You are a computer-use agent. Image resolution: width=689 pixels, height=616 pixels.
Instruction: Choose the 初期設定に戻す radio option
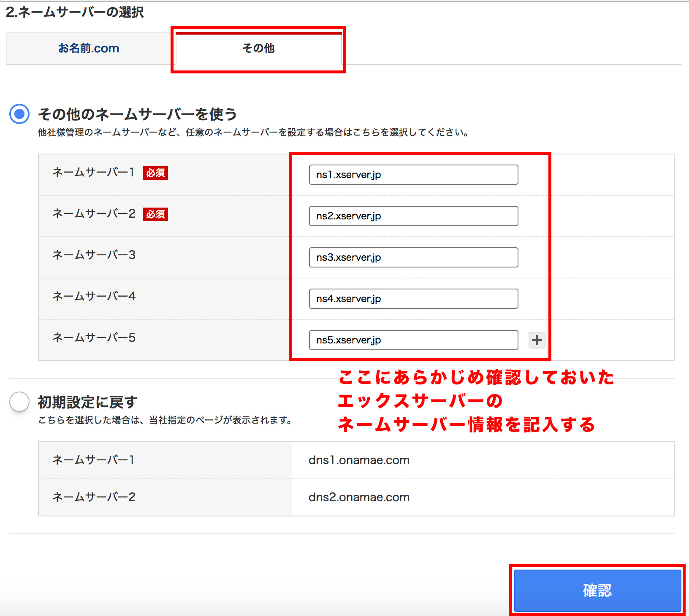19,402
